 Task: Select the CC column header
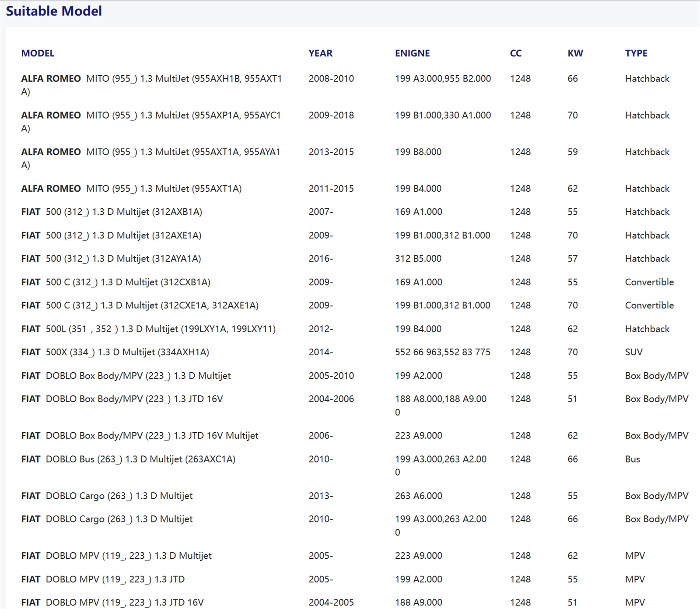516,53
